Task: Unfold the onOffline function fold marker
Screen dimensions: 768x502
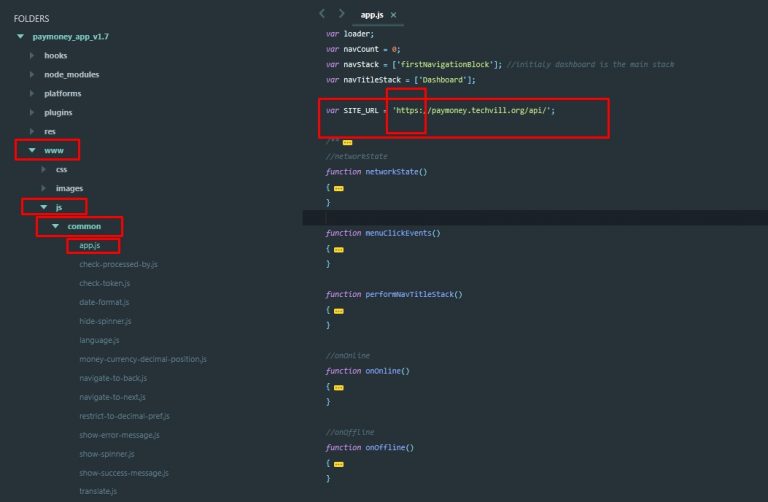Action: click(x=339, y=463)
